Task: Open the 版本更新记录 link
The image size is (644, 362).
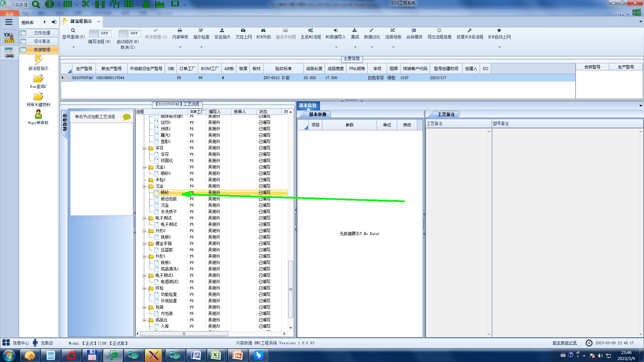Action: click(x=565, y=343)
